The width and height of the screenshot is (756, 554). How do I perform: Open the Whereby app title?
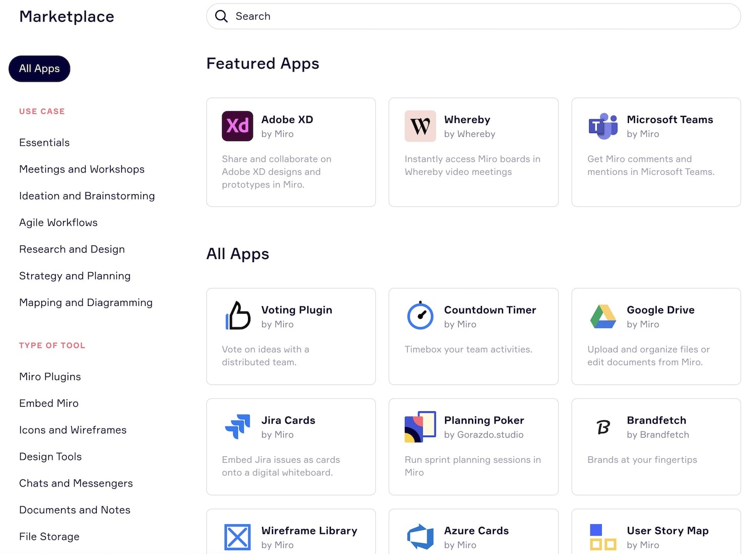(467, 120)
